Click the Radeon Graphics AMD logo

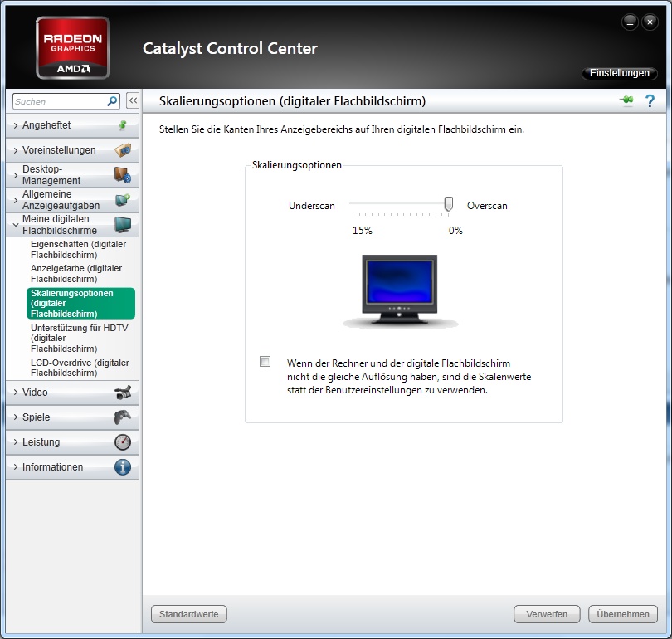pyautogui.click(x=72, y=47)
